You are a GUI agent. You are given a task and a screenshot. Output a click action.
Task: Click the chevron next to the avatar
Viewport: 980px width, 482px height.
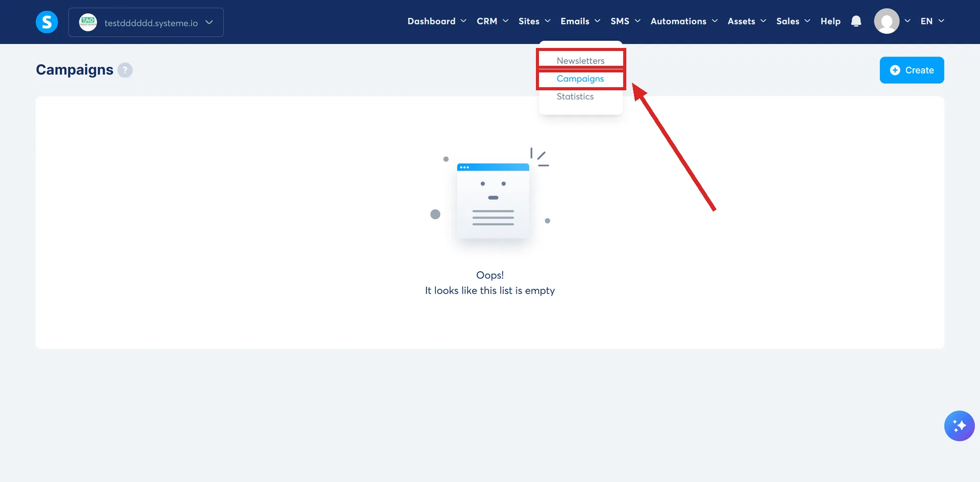(x=908, y=21)
